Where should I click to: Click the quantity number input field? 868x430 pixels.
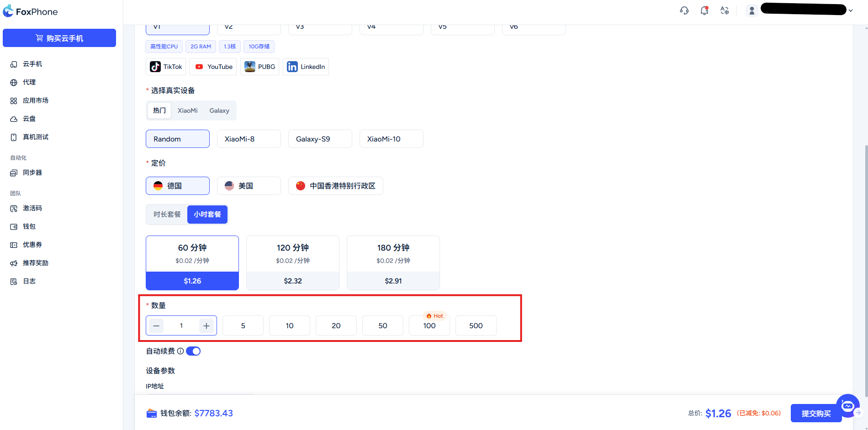(x=181, y=325)
